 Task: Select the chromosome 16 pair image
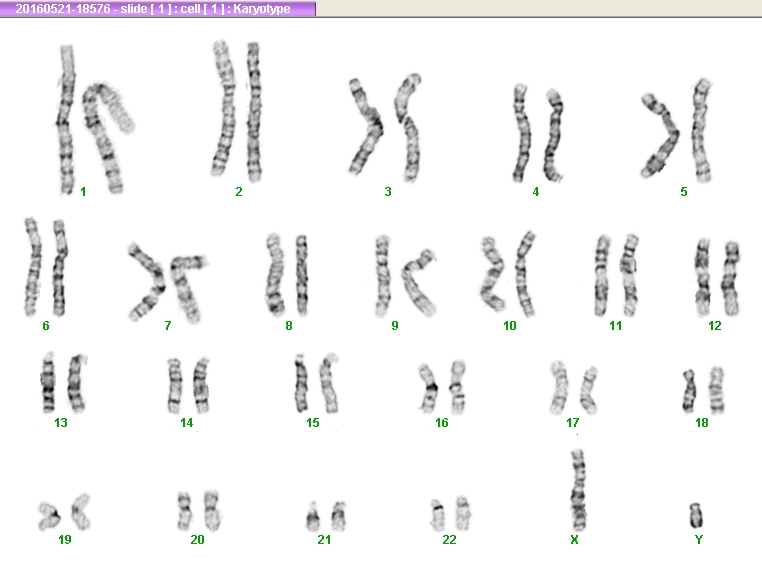coord(442,387)
